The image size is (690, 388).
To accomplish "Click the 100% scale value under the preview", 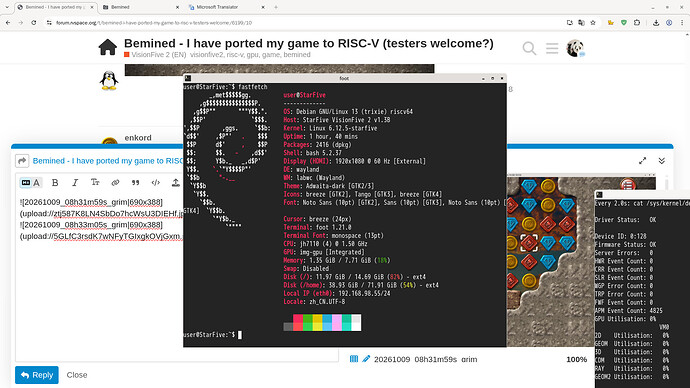I will [x=576, y=359].
